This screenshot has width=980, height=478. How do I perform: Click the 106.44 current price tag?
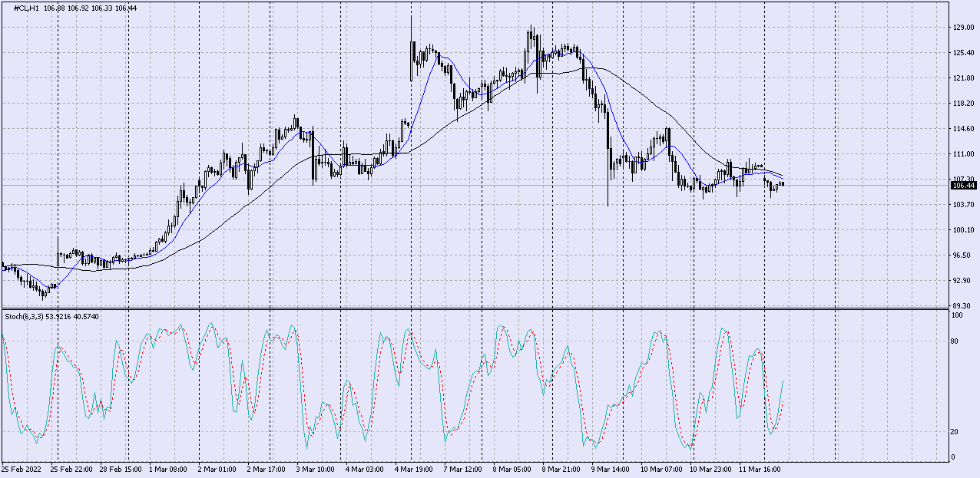click(x=963, y=185)
